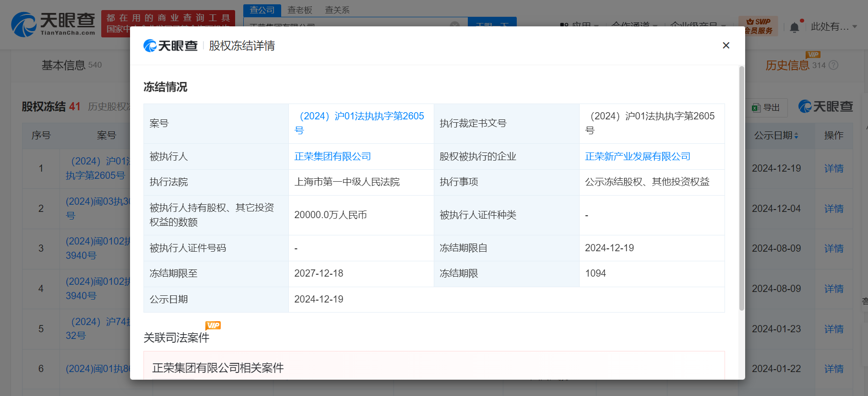Screen dimensions: 868x396
Task: Click the 公示冻结股权、其他投资权益 value
Action: [x=647, y=182]
